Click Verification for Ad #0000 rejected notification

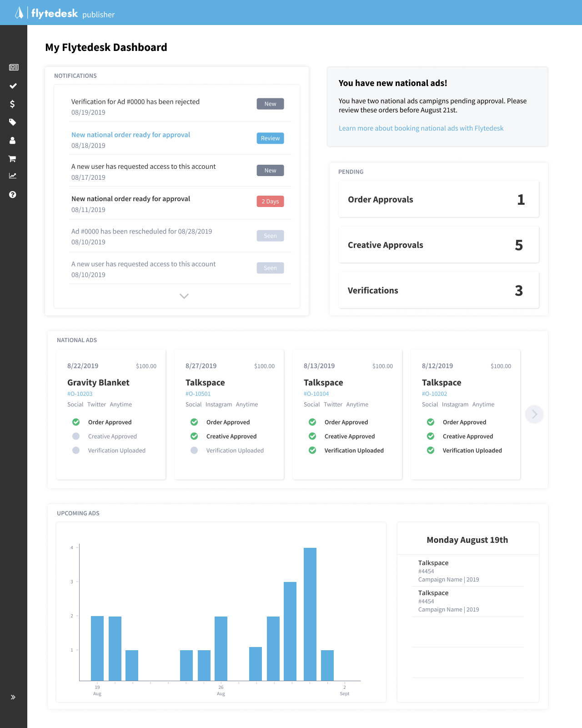click(135, 102)
